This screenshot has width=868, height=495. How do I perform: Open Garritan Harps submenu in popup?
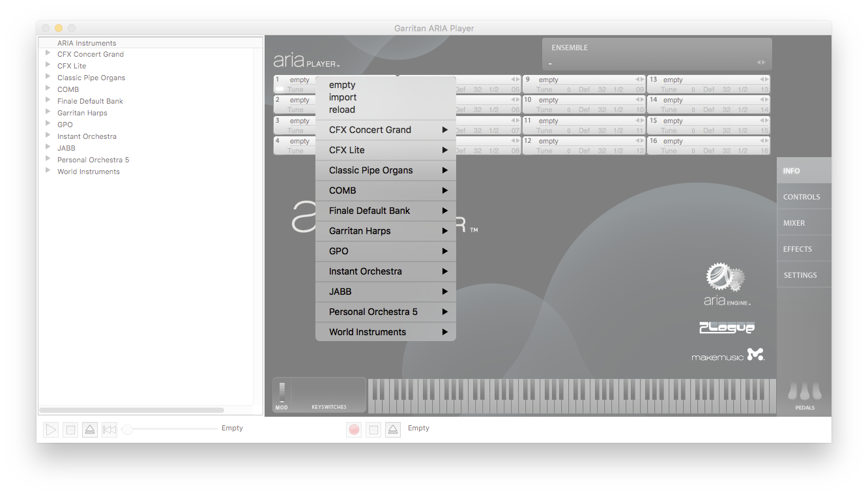pyautogui.click(x=386, y=231)
